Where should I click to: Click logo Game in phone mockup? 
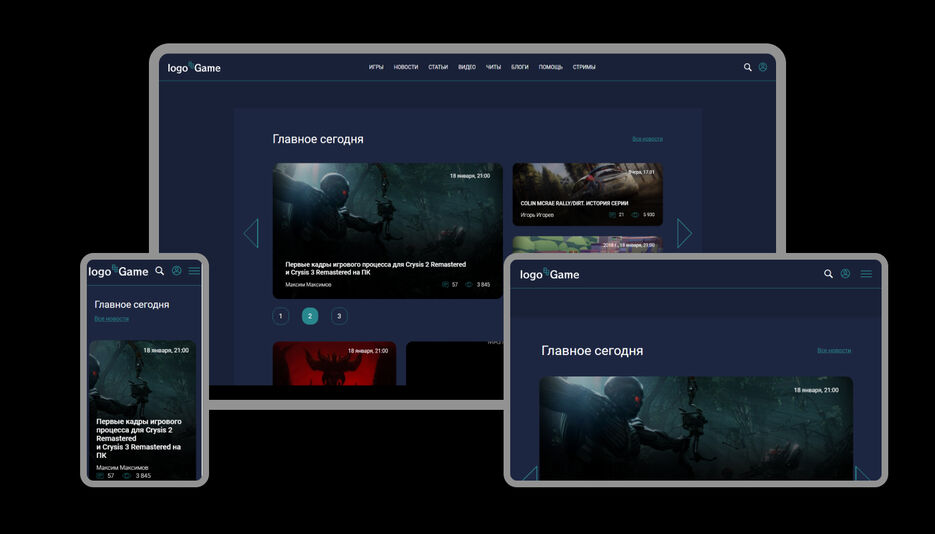[x=118, y=271]
